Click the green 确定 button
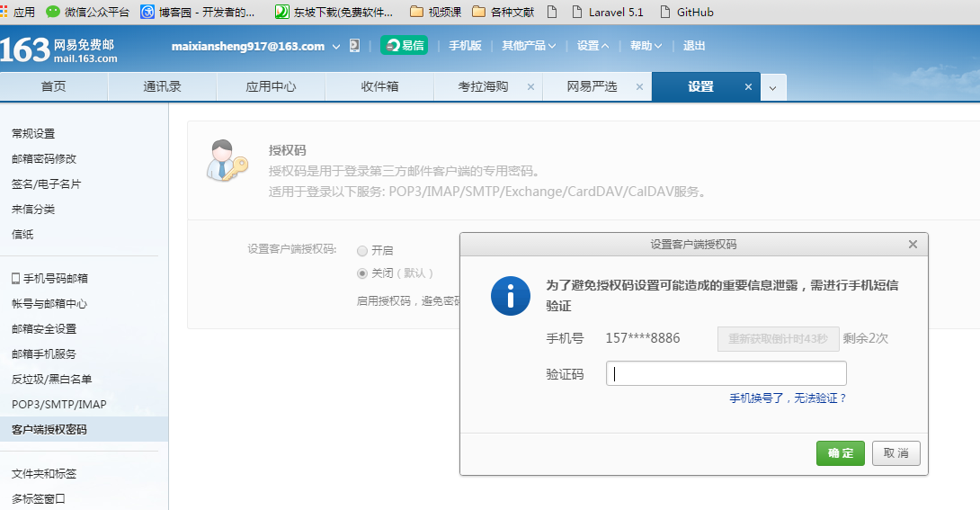The image size is (980, 510). [x=841, y=453]
